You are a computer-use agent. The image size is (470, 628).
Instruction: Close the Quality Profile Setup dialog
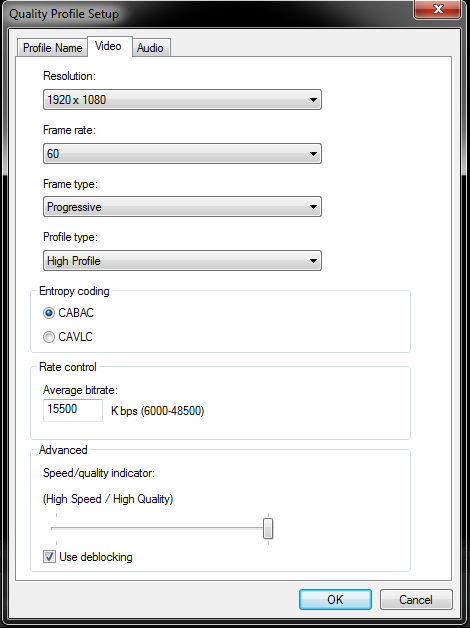(438, 9)
